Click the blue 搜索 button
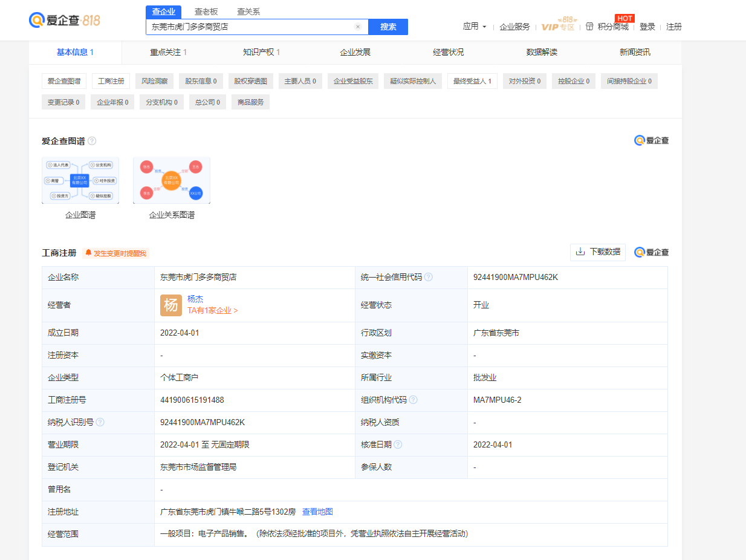The height and width of the screenshot is (560, 746). [388, 27]
